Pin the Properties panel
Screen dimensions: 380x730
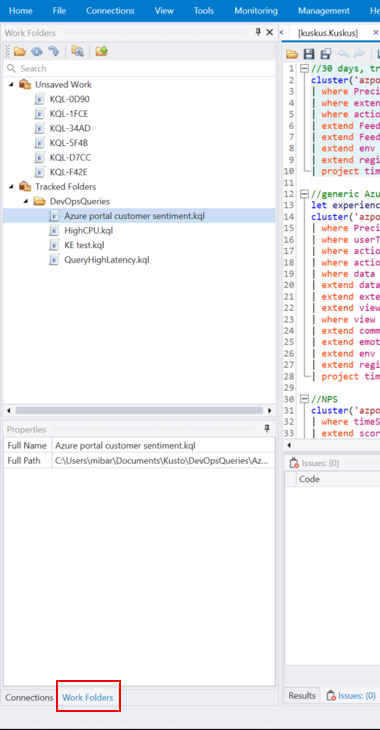(267, 429)
